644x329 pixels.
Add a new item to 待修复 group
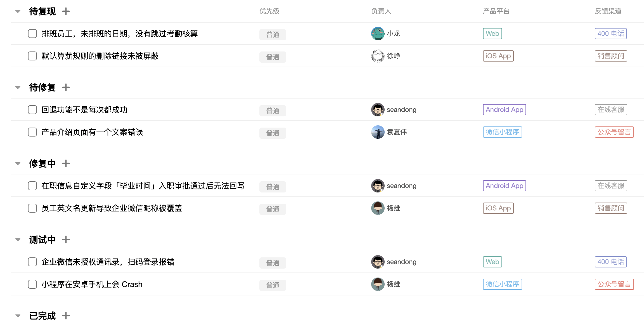[x=66, y=88]
